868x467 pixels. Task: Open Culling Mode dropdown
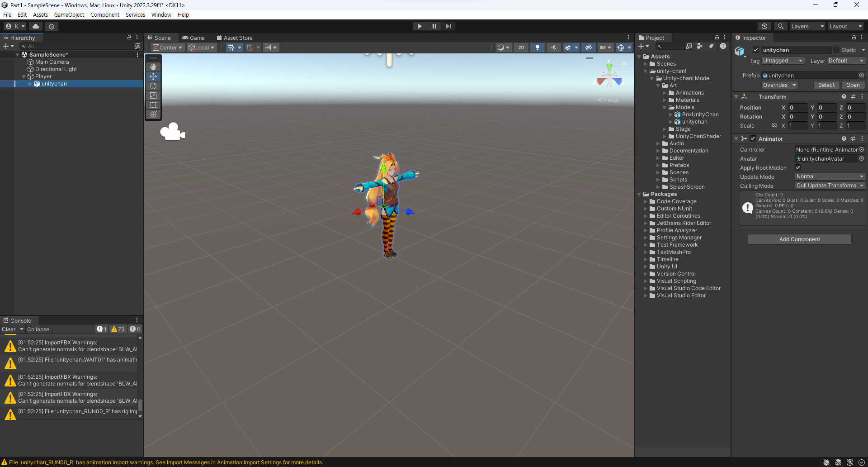pos(830,186)
